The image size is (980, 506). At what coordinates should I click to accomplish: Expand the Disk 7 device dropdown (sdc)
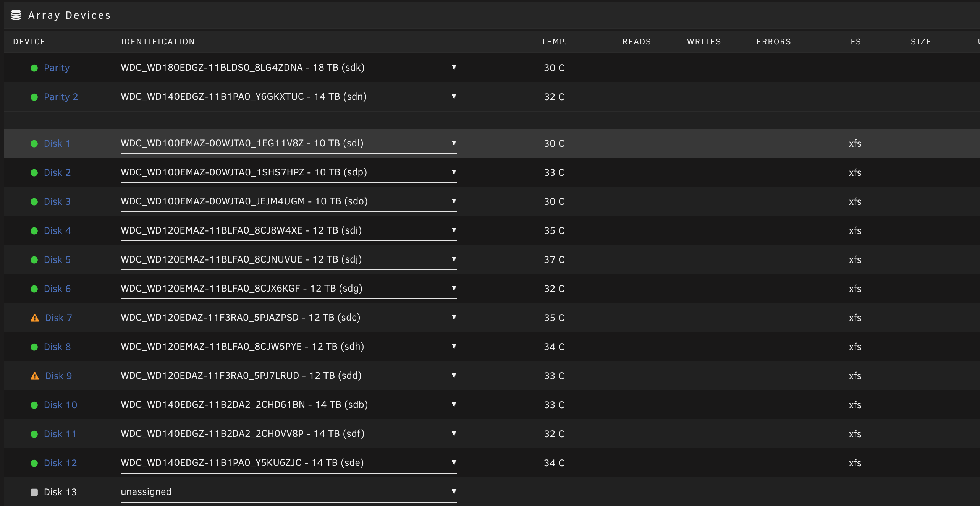[x=288, y=318]
